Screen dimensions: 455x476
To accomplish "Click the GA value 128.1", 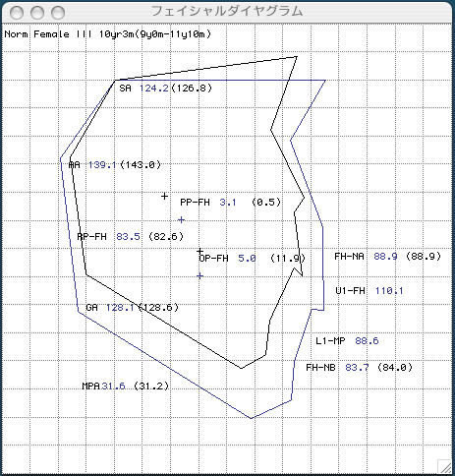I will [x=120, y=308].
